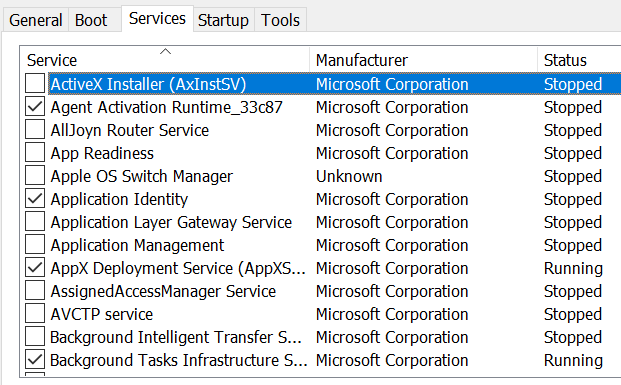Viewport: 621px width, 385px height.
Task: Select Apple OS Switch Manager name
Action: point(142,176)
